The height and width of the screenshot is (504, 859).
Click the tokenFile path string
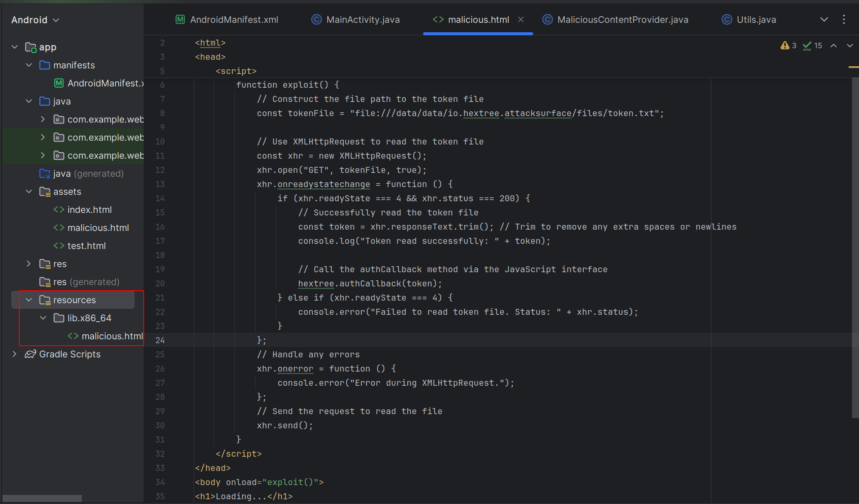504,113
